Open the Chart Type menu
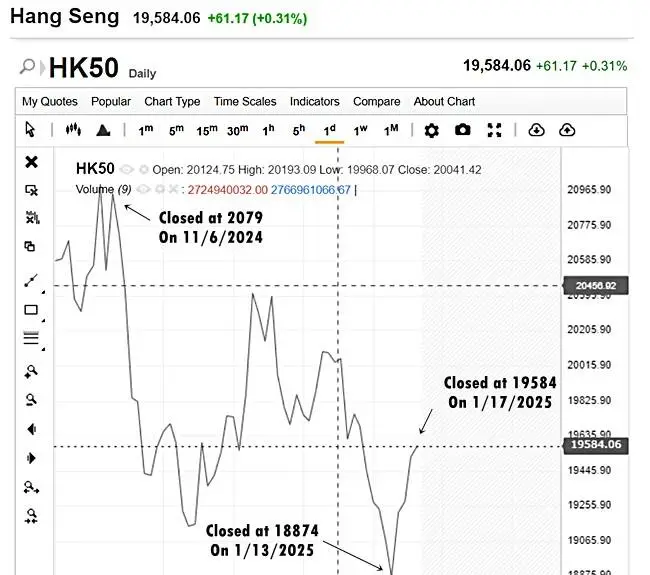 point(172,101)
